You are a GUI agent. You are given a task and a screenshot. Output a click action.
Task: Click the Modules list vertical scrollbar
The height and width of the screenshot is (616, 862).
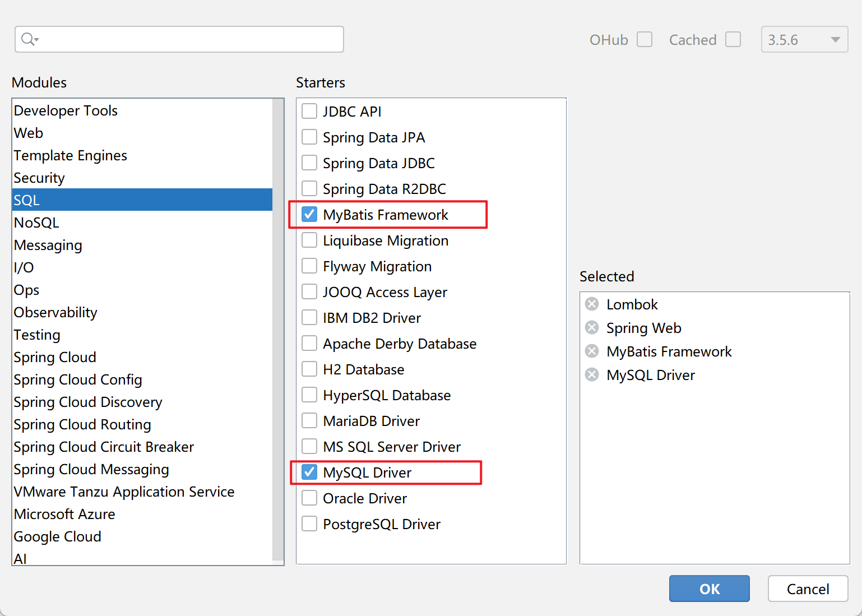tap(278, 330)
